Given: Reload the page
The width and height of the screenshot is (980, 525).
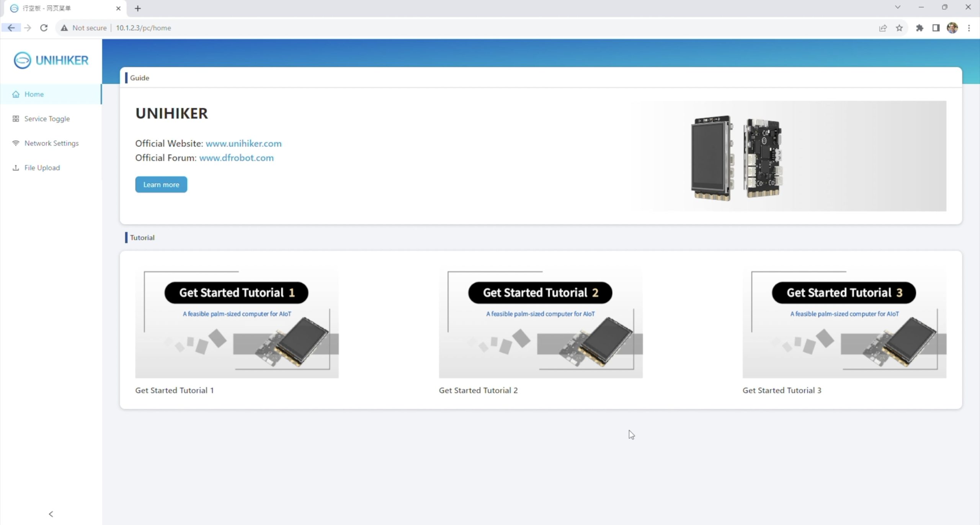Looking at the screenshot, I should click(44, 28).
